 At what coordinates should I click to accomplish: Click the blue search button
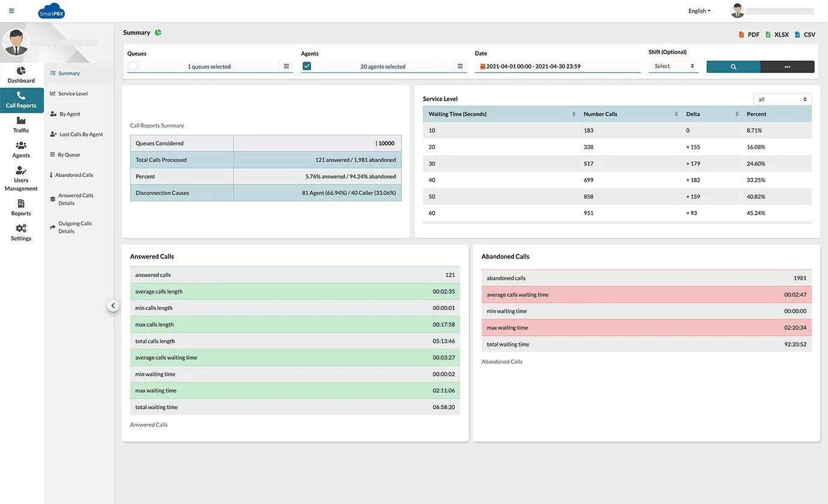click(x=733, y=67)
